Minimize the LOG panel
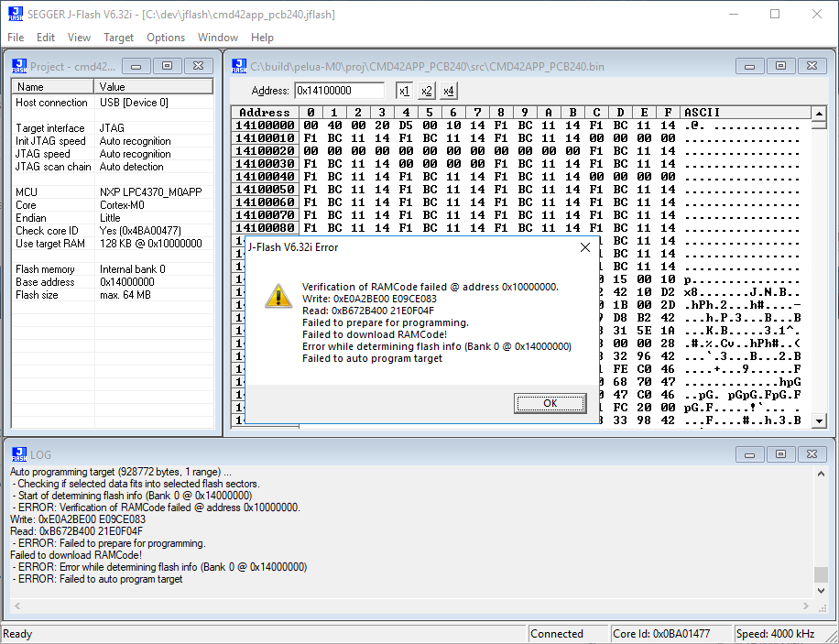The height and width of the screenshot is (644, 839). [x=749, y=454]
